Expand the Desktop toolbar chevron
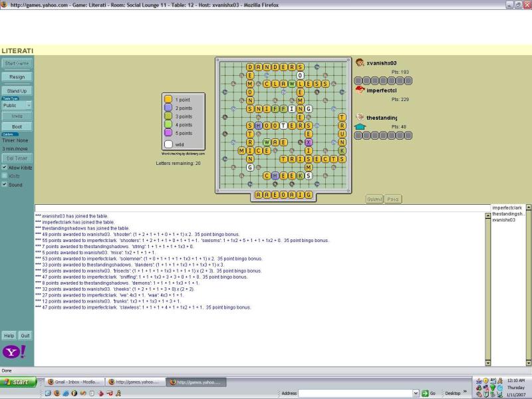532x399 pixels. [465, 393]
